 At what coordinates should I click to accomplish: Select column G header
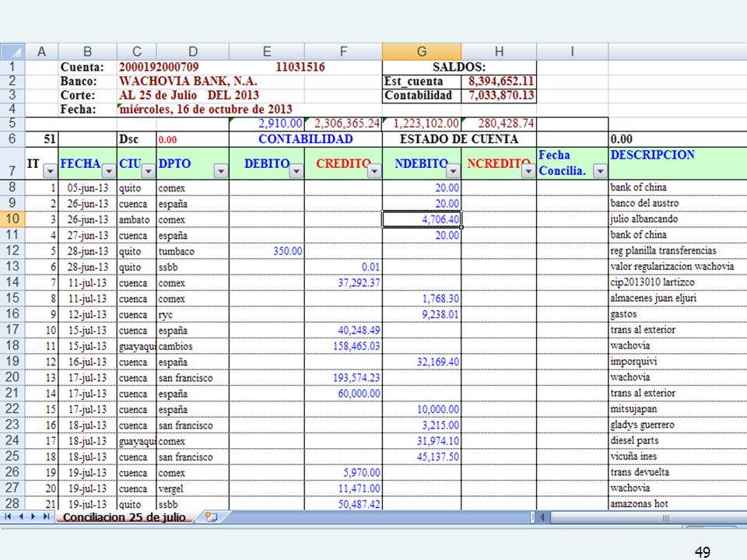422,51
